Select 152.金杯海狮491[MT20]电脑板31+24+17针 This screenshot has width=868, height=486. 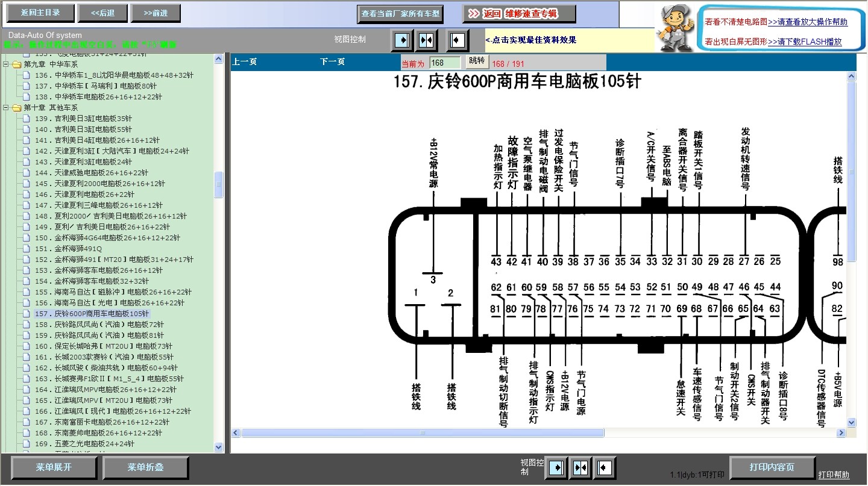coord(114,260)
